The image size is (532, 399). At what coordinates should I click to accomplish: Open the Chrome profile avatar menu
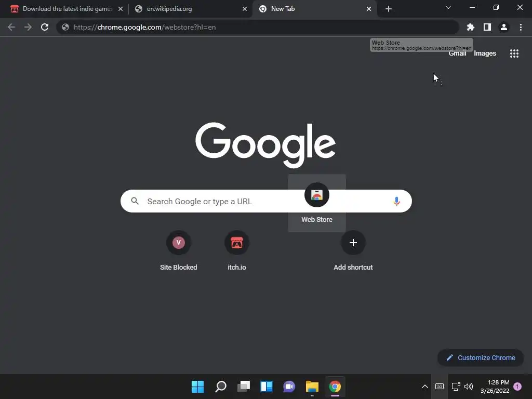point(504,27)
